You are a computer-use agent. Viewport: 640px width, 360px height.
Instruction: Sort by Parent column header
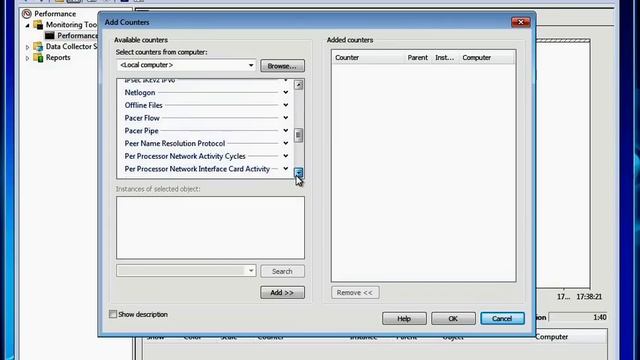[x=418, y=58]
